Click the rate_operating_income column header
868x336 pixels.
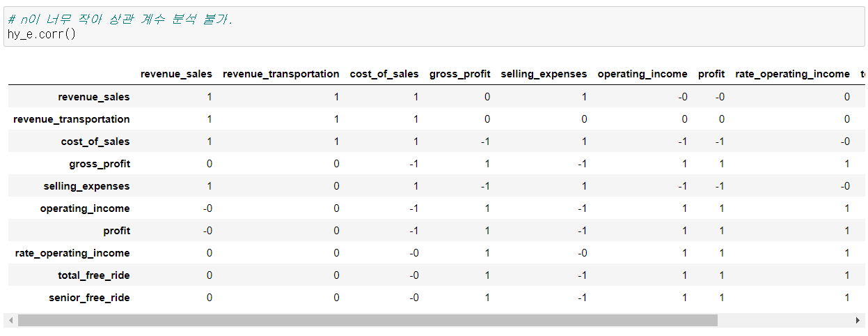pos(792,74)
